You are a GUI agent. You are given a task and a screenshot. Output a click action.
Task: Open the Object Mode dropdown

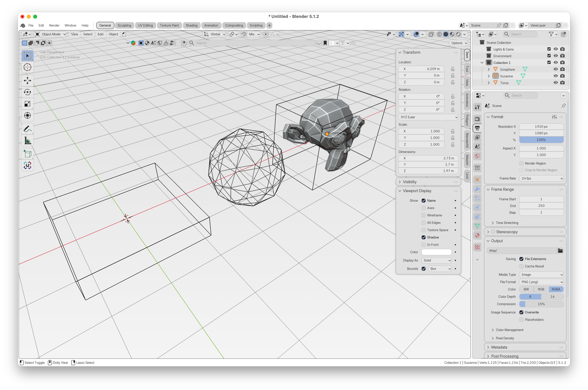50,34
